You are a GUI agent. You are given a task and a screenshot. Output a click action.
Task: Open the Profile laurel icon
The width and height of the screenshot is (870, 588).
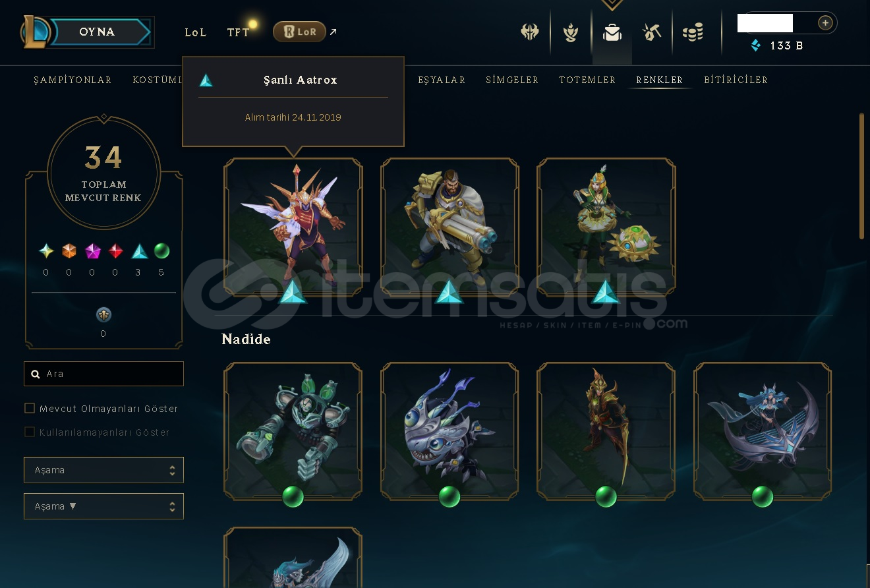(x=571, y=32)
